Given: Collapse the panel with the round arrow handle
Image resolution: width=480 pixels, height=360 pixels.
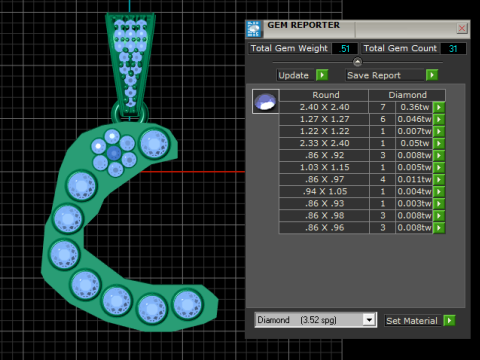Looking at the screenshot, I should 357,62.
